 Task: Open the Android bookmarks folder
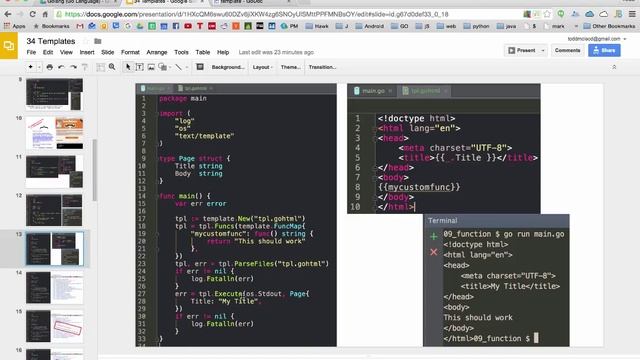(x=369, y=26)
